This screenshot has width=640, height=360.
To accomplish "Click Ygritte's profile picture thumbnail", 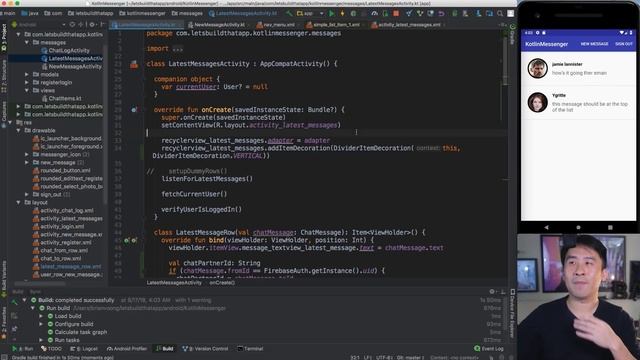I will (537, 102).
